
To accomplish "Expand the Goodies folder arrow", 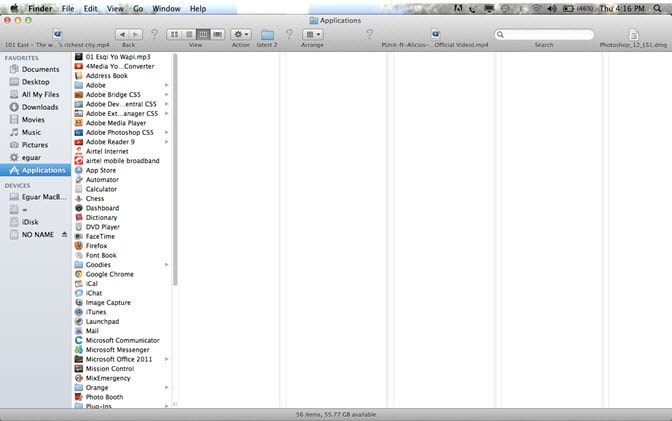I will [166, 265].
